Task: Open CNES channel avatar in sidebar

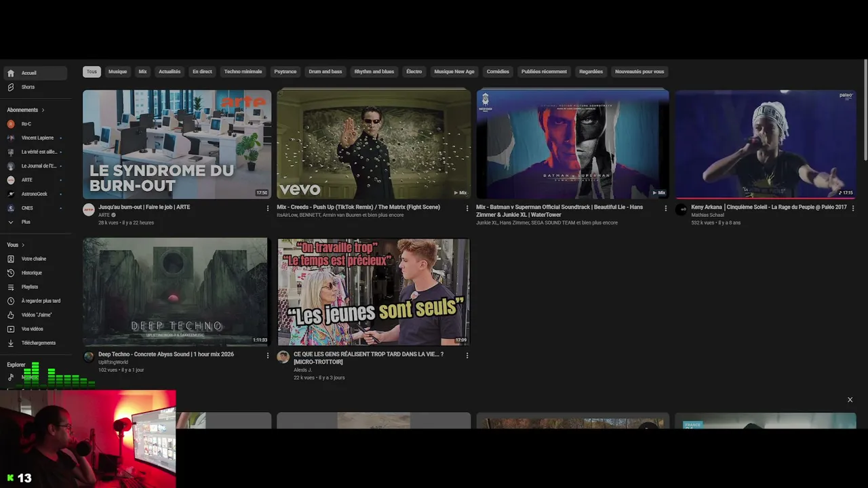Action: pyautogui.click(x=11, y=208)
